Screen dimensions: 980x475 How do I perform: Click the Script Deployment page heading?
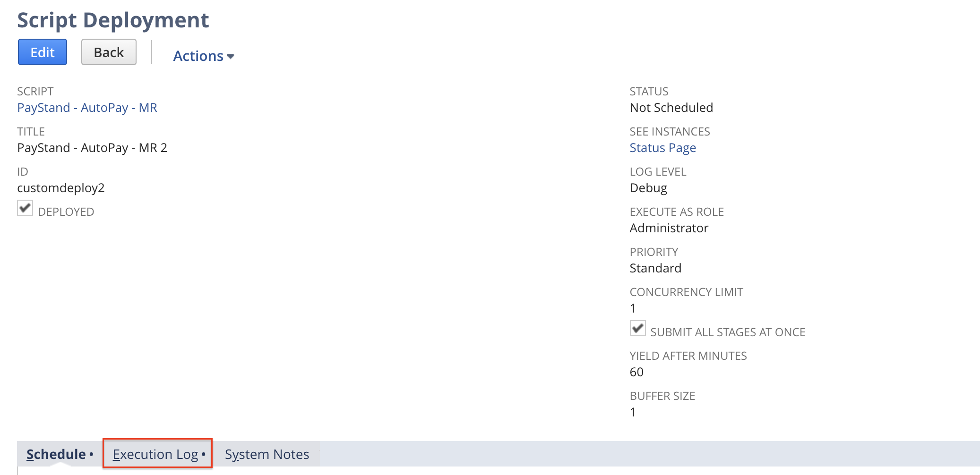pos(113,20)
